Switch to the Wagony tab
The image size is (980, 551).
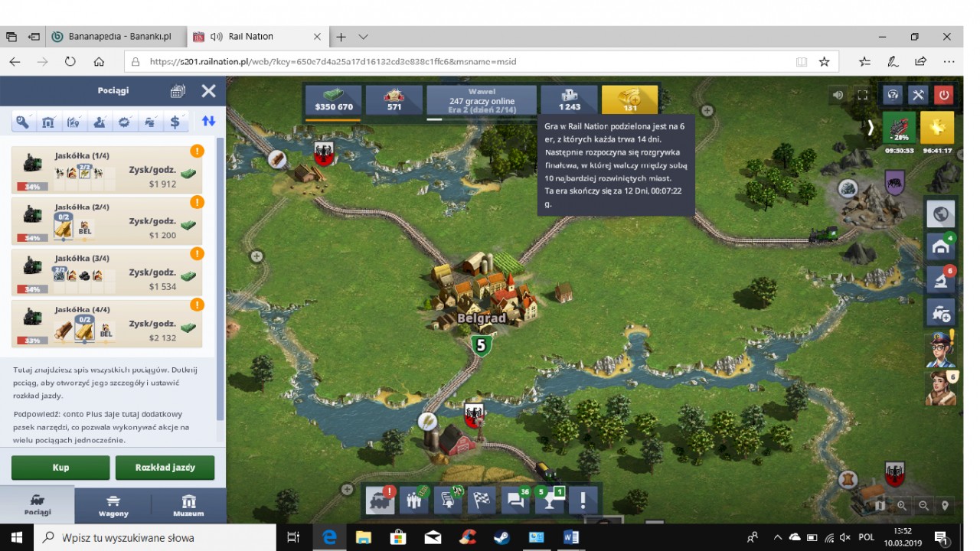coord(113,505)
